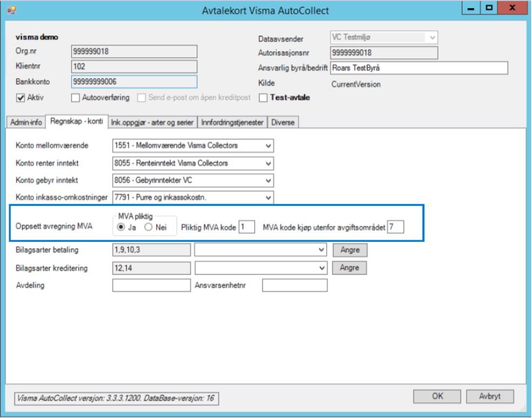Click the Avbryt button
This screenshot has height=418, width=532.
click(x=490, y=396)
